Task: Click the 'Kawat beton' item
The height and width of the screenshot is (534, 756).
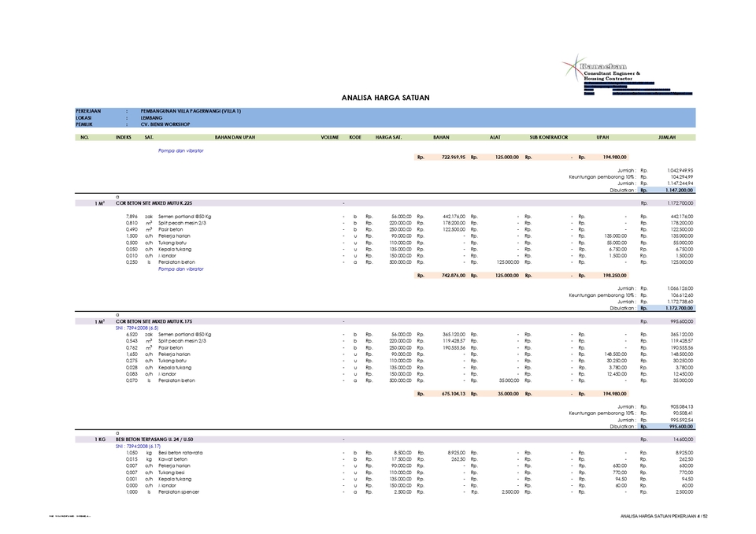Action: pos(172,459)
